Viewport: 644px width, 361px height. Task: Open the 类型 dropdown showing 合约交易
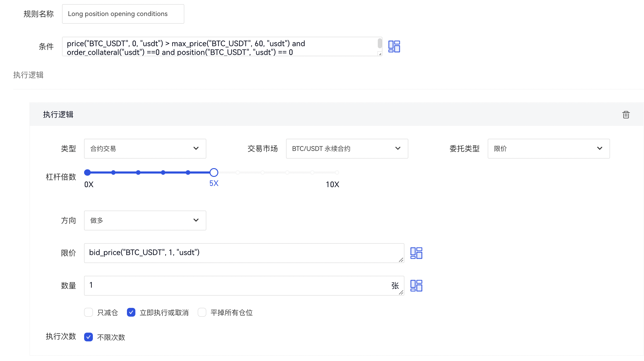[x=145, y=149]
